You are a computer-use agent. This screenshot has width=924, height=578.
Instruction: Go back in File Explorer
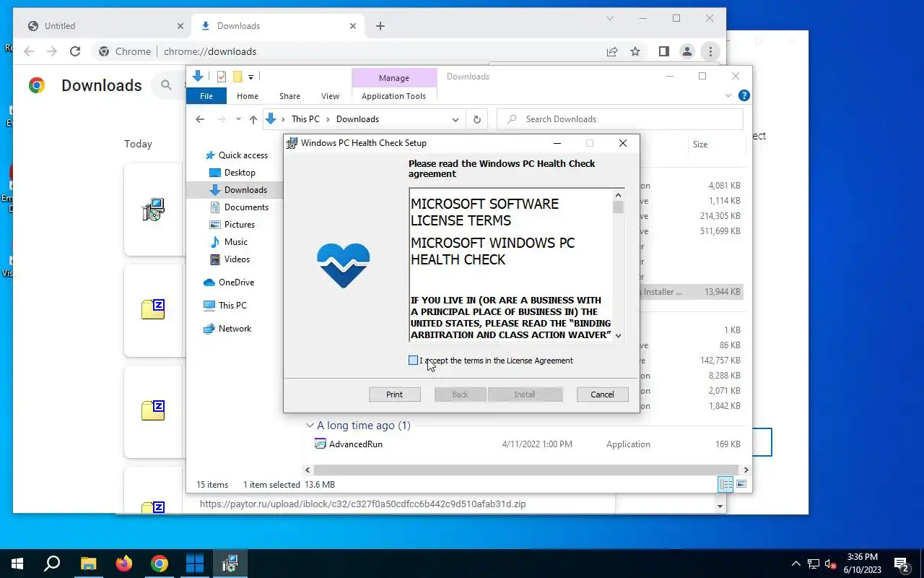(200, 119)
